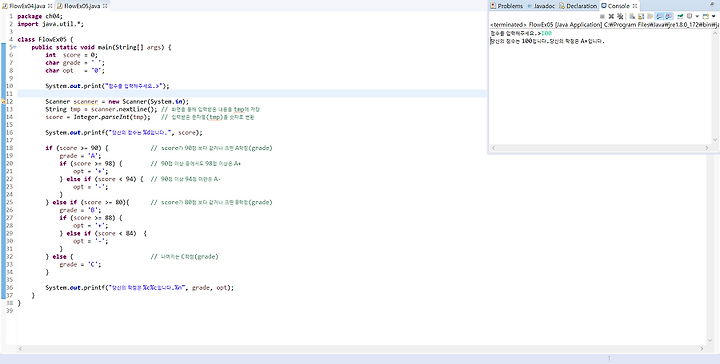
Task: Click the Remove Launch X icon
Action: [611, 16]
